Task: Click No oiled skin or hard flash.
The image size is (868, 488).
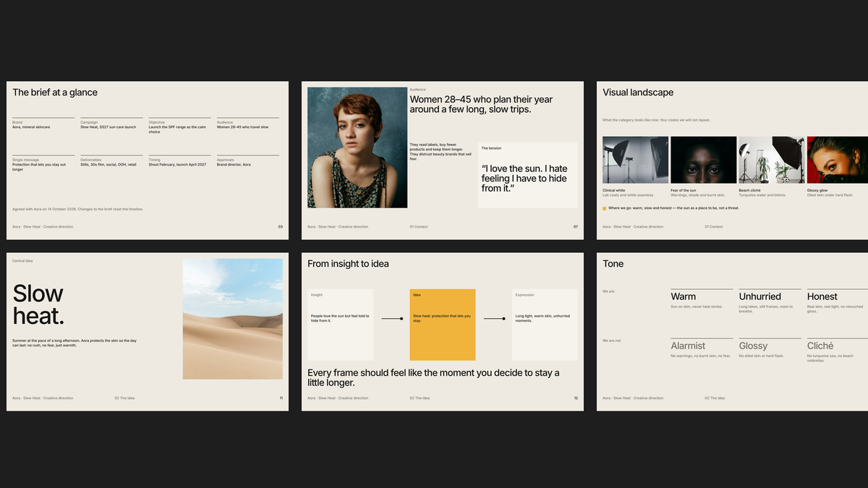Action: click(760, 356)
